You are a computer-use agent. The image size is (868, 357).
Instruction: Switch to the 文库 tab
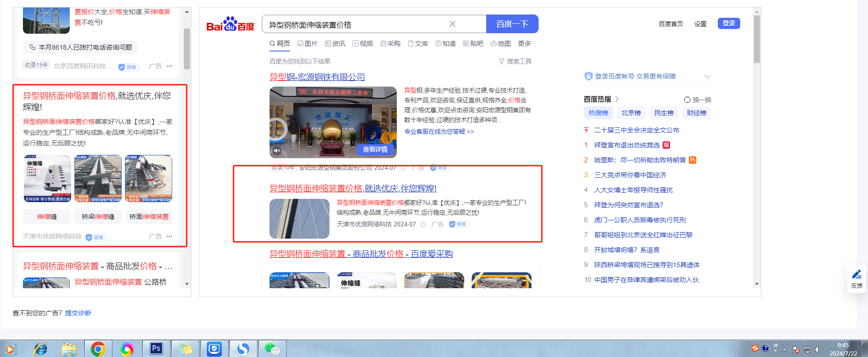point(418,44)
